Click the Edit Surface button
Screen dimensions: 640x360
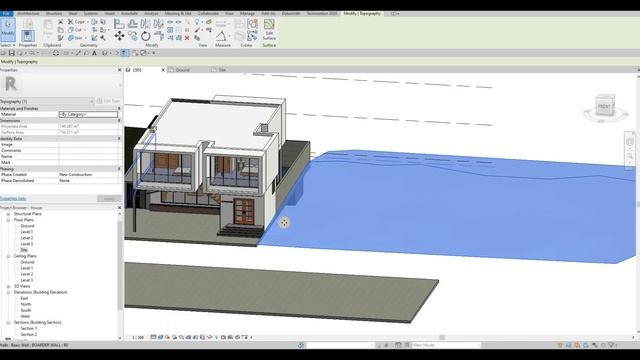pos(269,29)
